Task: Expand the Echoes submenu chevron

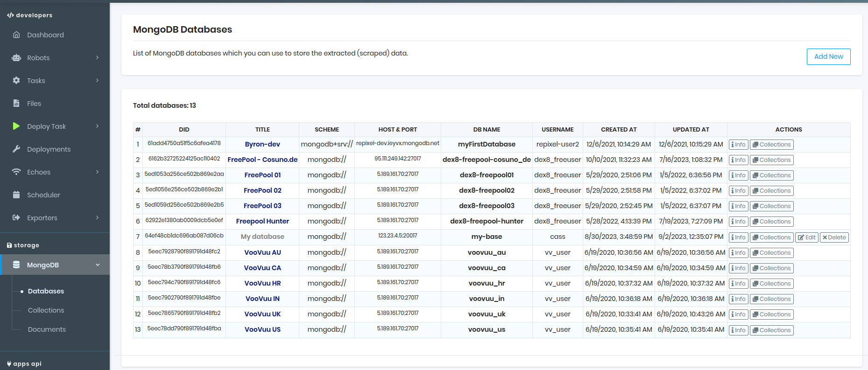Action: pyautogui.click(x=97, y=172)
